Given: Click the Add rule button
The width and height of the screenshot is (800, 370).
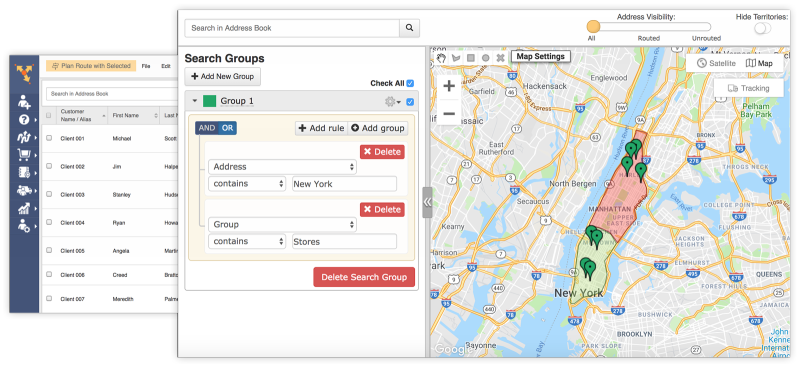Looking at the screenshot, I should pyautogui.click(x=321, y=128).
